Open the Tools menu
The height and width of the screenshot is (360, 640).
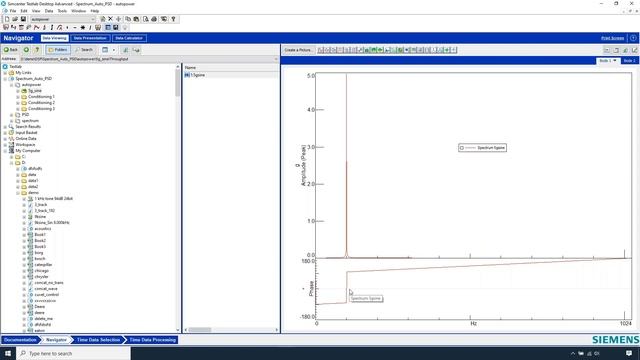tap(62, 11)
